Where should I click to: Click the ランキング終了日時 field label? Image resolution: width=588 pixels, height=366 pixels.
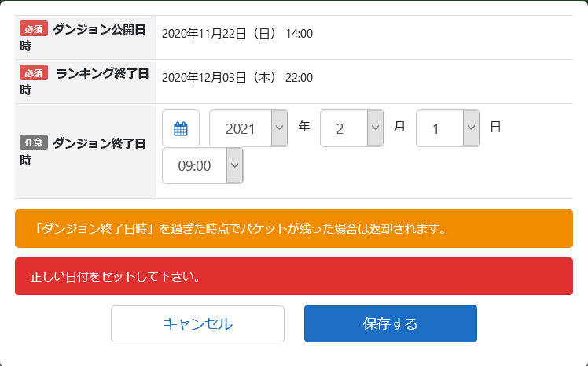[102, 74]
